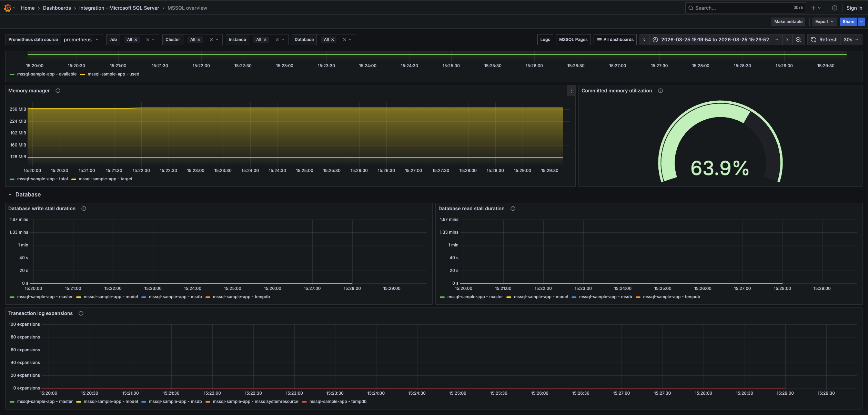The image size is (868, 415).
Task: Click the time range zoom out magnifier icon
Action: coord(798,39)
